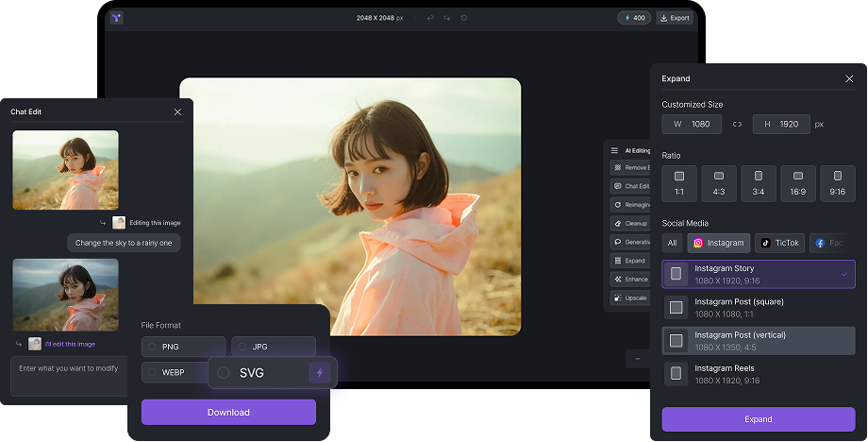This screenshot has width=868, height=442.
Task: Choose the SVG format radio button
Action: click(224, 373)
